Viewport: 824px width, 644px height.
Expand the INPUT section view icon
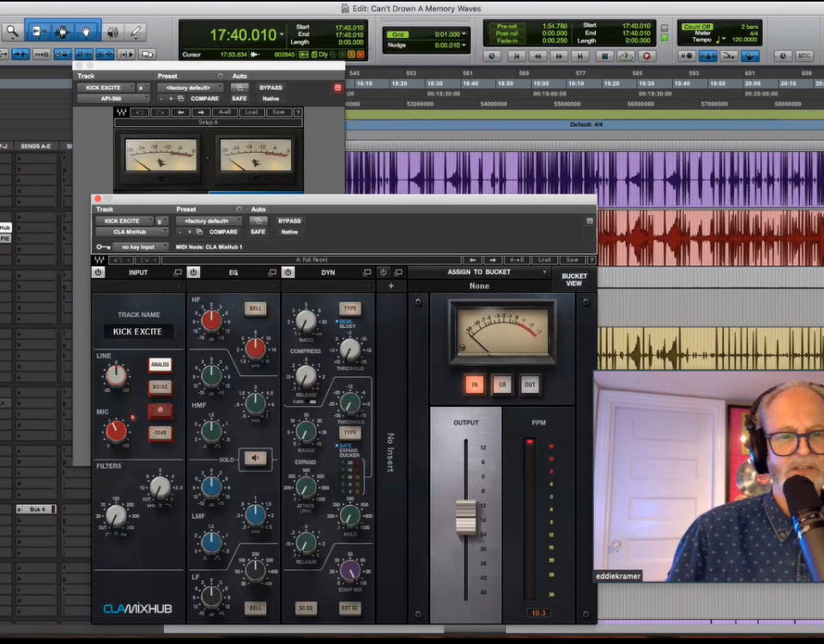[x=178, y=272]
